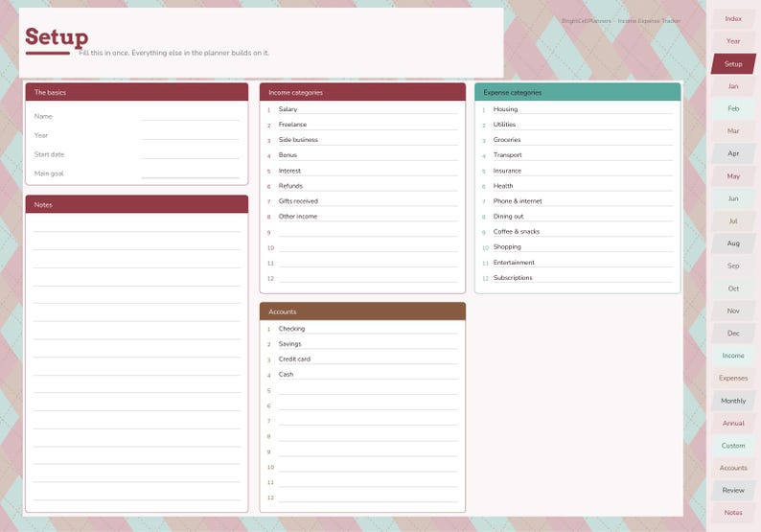Image resolution: width=761 pixels, height=532 pixels.
Task: Click the Utilities expense row
Action: click(578, 125)
